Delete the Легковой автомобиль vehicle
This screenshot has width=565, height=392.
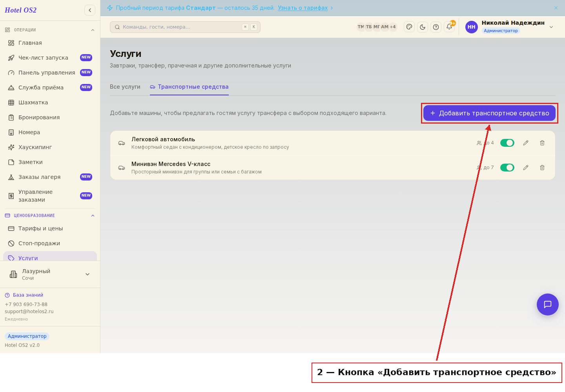point(542,143)
